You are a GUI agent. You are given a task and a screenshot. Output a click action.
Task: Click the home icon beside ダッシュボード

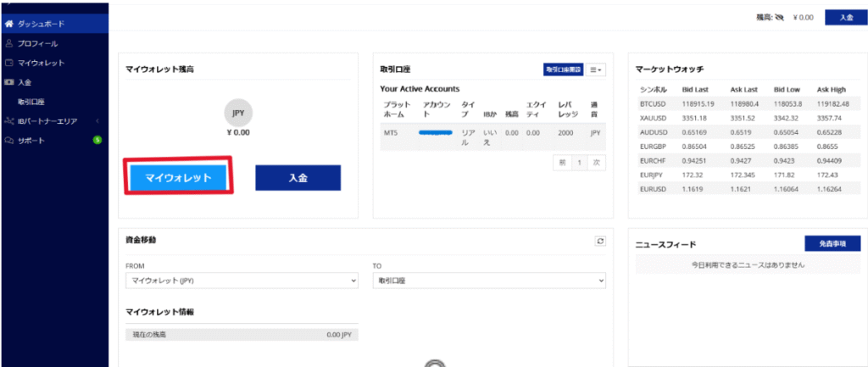[9, 25]
